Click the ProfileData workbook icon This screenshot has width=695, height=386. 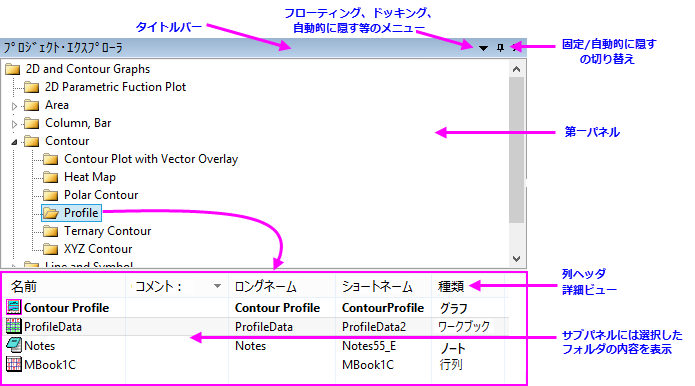14,326
